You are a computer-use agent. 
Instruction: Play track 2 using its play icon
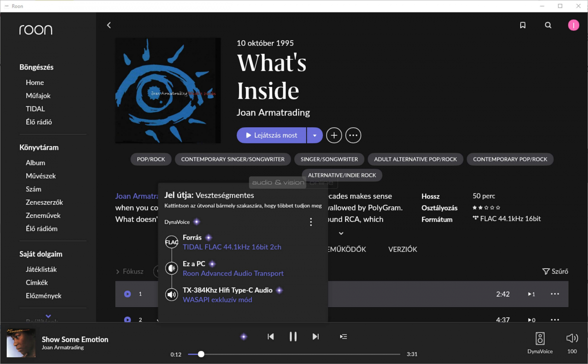click(127, 320)
